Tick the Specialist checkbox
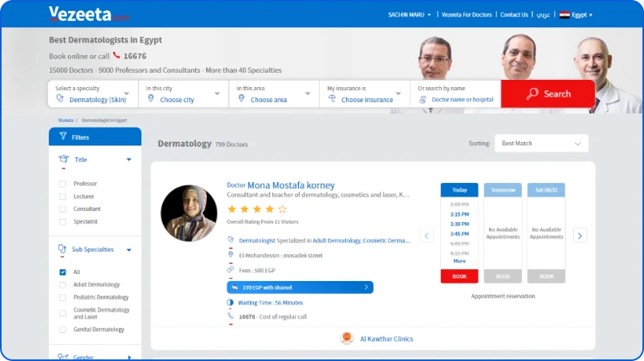 pyautogui.click(x=62, y=222)
